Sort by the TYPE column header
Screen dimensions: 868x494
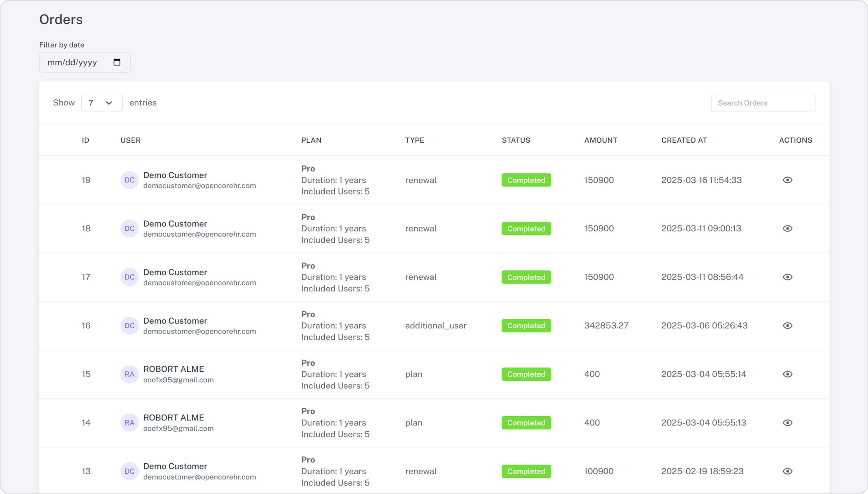tap(414, 140)
